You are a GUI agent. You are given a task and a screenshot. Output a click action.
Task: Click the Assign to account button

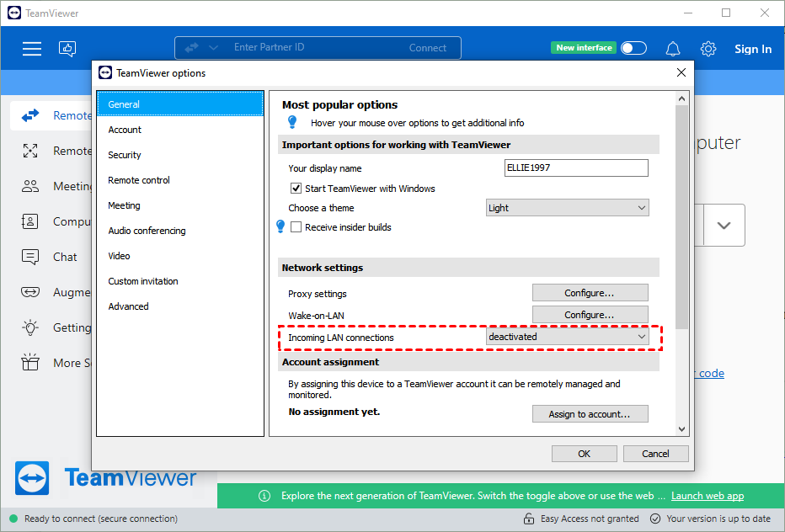pyautogui.click(x=590, y=414)
